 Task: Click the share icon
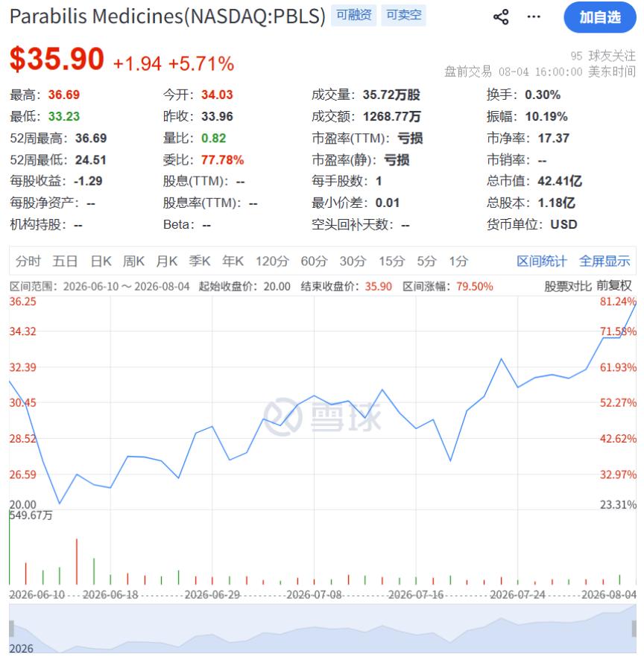[x=501, y=17]
